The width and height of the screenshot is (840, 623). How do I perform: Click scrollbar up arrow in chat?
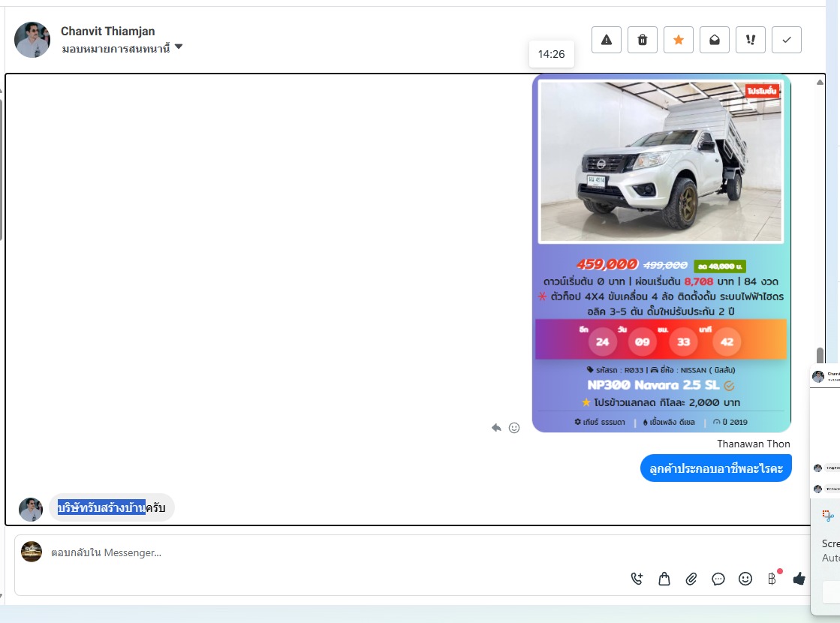(x=820, y=82)
